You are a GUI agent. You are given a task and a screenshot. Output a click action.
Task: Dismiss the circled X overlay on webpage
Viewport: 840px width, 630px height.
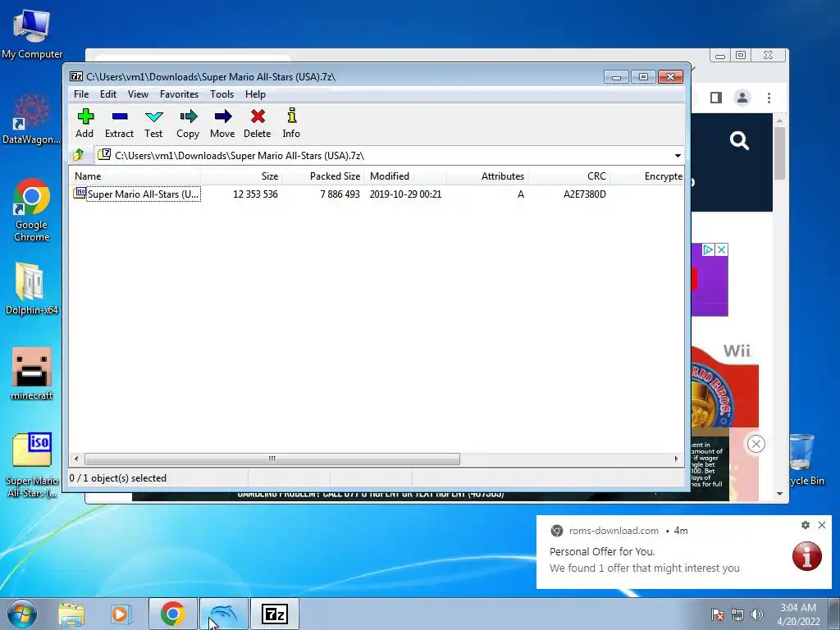coord(756,444)
